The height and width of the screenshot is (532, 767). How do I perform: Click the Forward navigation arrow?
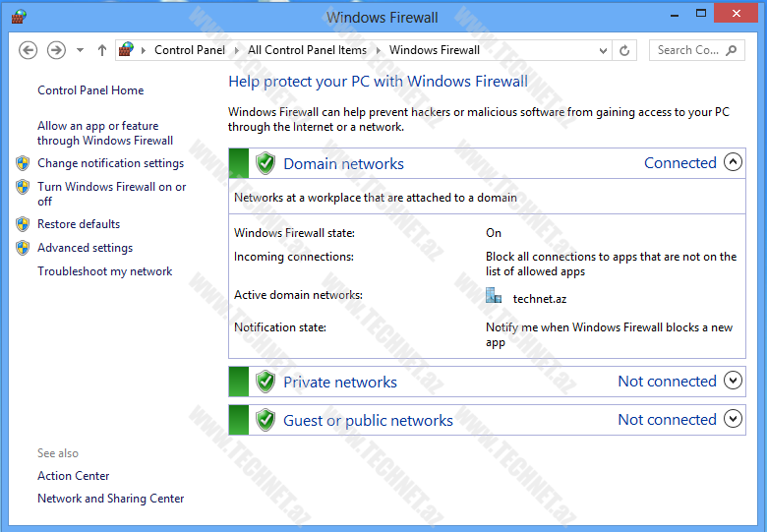[56, 50]
